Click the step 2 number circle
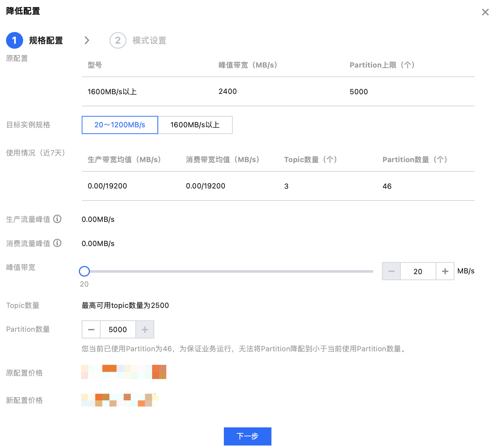The width and height of the screenshot is (496, 448). [x=118, y=41]
